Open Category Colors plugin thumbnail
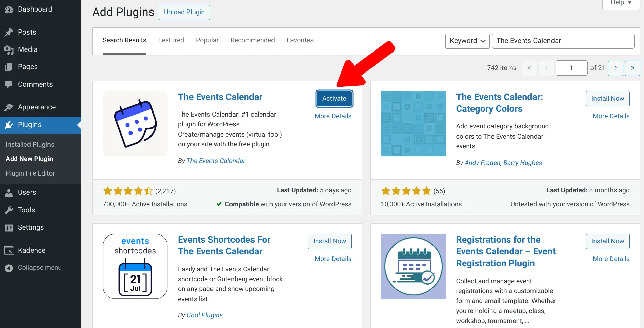 click(x=414, y=124)
